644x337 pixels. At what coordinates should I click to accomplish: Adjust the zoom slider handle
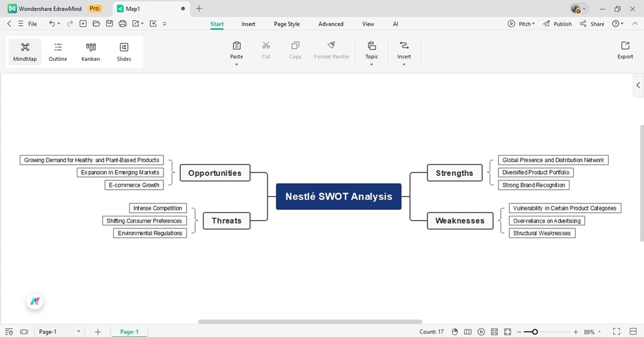[535, 332]
